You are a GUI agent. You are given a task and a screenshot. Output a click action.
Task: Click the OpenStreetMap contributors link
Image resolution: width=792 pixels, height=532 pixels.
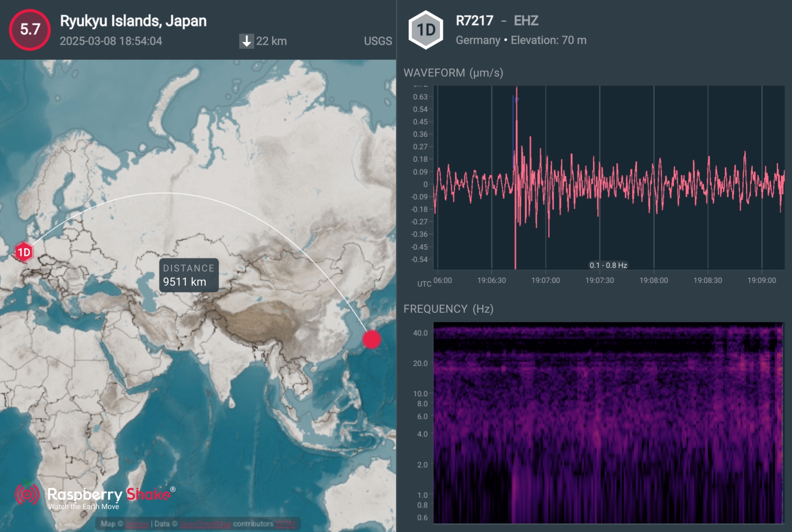206,524
